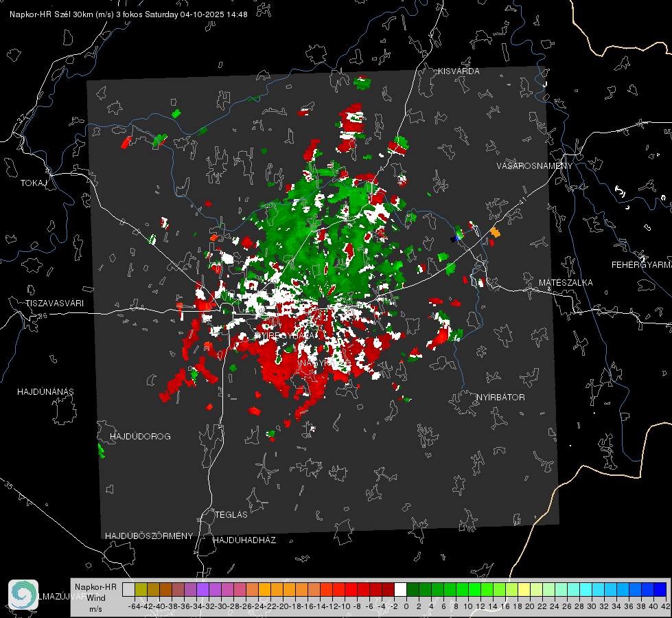Click the TÉGLÁS town label
672x618 pixels.
coord(231,514)
